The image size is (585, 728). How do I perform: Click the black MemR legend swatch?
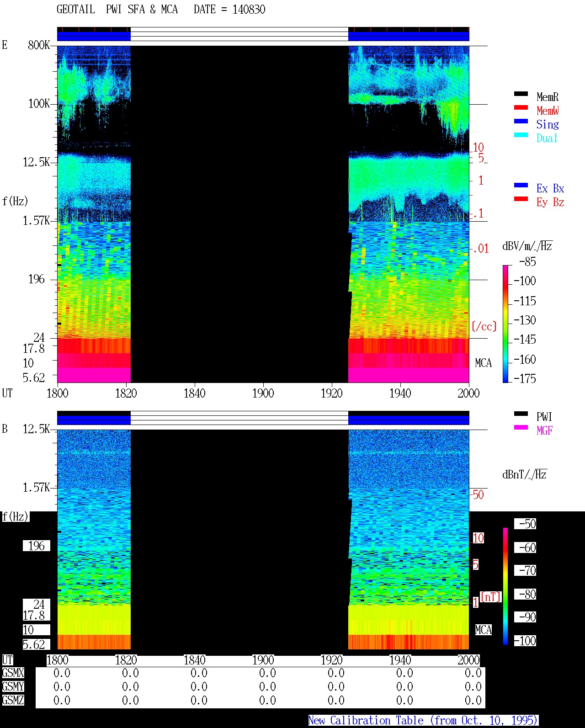521,94
